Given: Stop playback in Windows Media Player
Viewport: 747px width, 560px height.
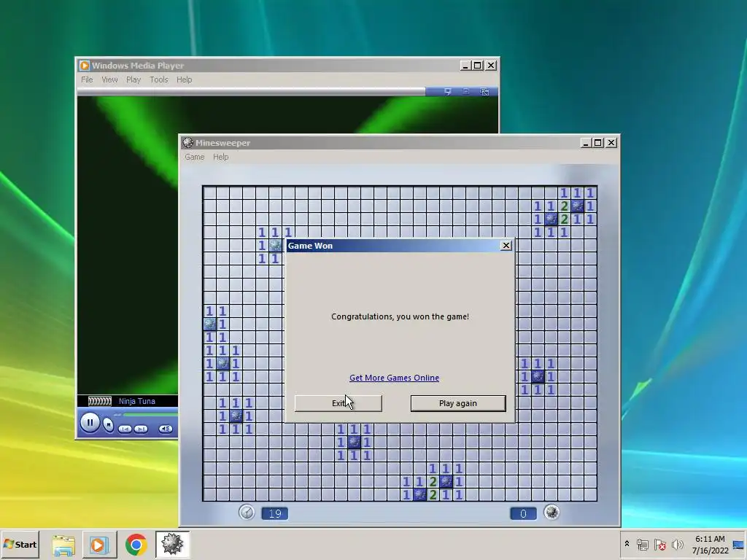Looking at the screenshot, I should tap(109, 425).
